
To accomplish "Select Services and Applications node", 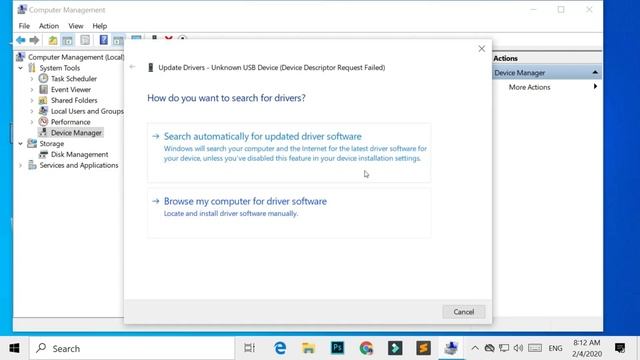I will 79,165.
